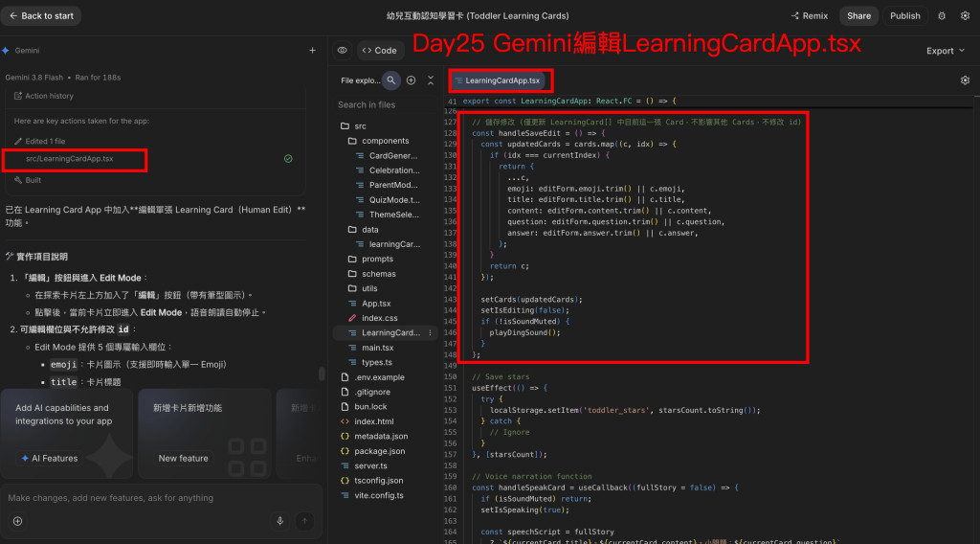
Task: Click the AI Features suggestion card
Action: click(x=67, y=433)
